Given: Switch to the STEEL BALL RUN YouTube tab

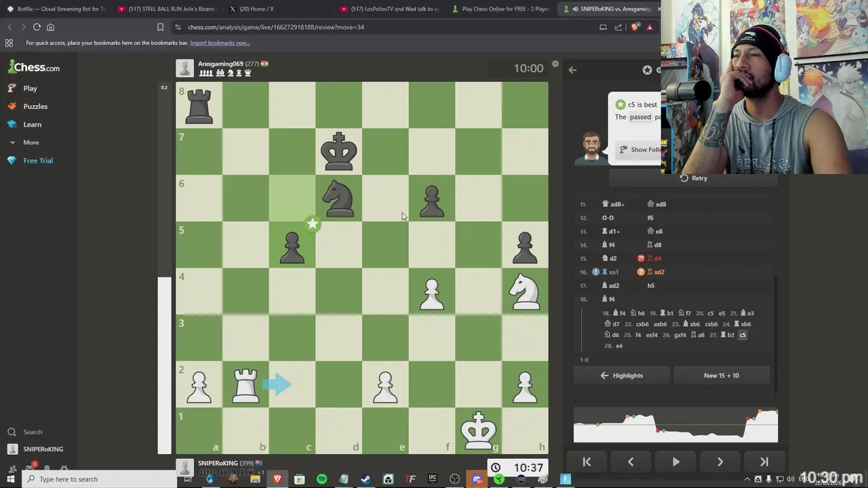Looking at the screenshot, I should point(167,9).
